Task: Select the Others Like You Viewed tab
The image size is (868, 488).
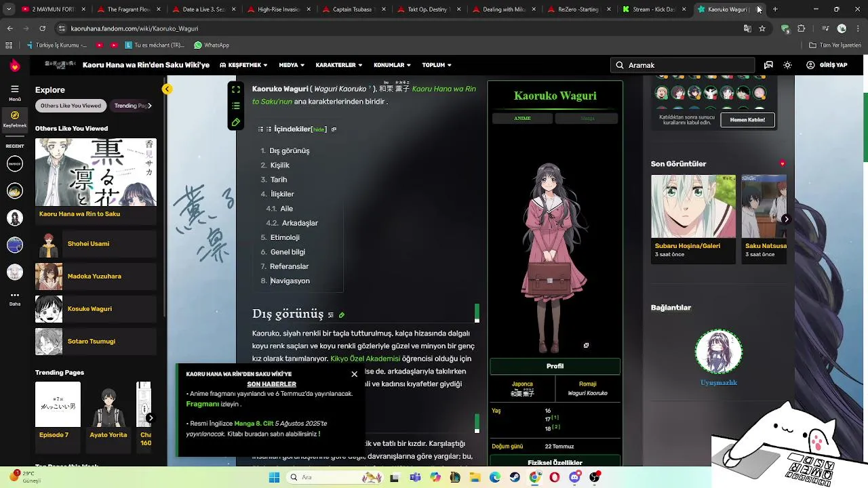Action: [x=71, y=106]
